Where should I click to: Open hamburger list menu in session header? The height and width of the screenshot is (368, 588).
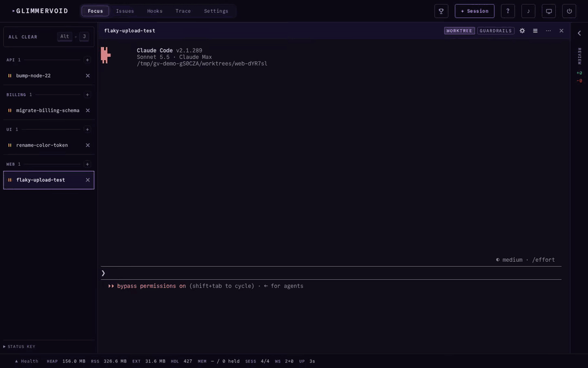click(535, 31)
